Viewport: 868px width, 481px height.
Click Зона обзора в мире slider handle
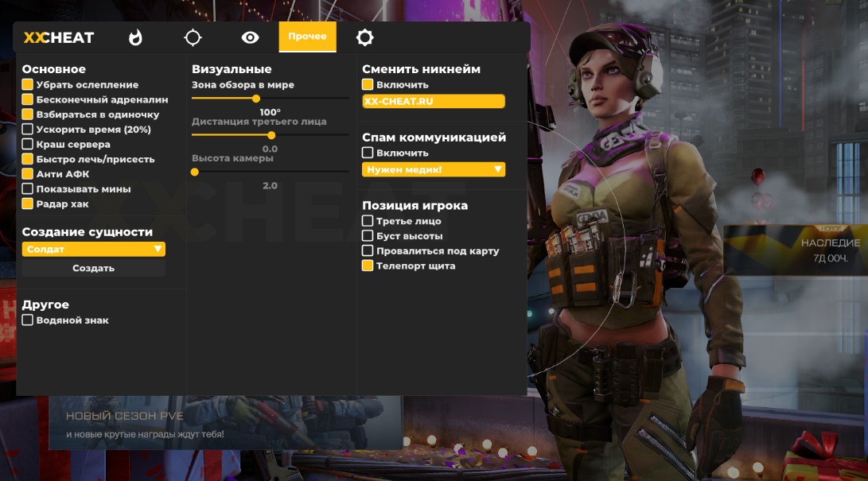(x=255, y=99)
